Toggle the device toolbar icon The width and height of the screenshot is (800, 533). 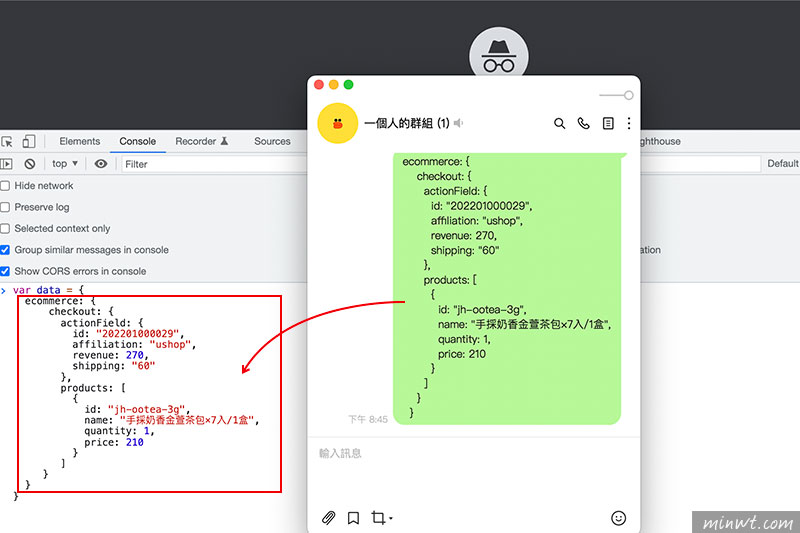(x=29, y=141)
